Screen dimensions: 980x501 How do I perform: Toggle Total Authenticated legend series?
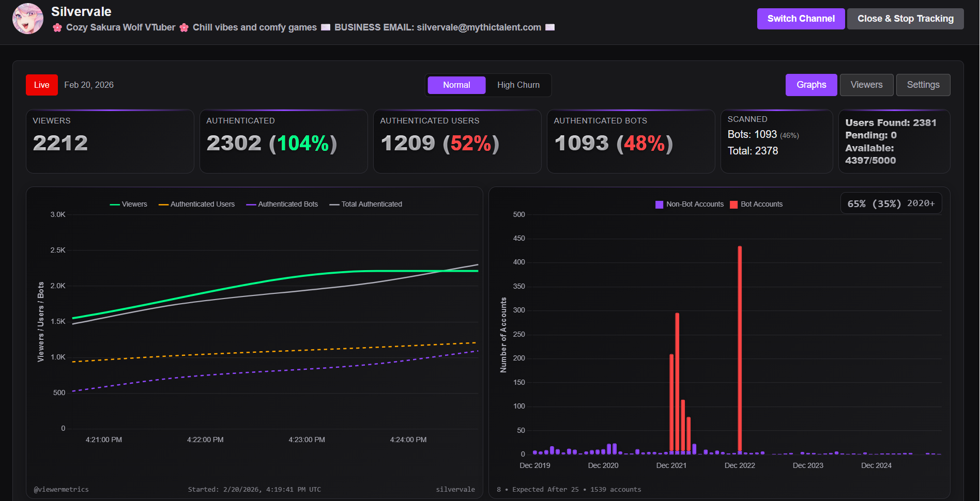(366, 205)
